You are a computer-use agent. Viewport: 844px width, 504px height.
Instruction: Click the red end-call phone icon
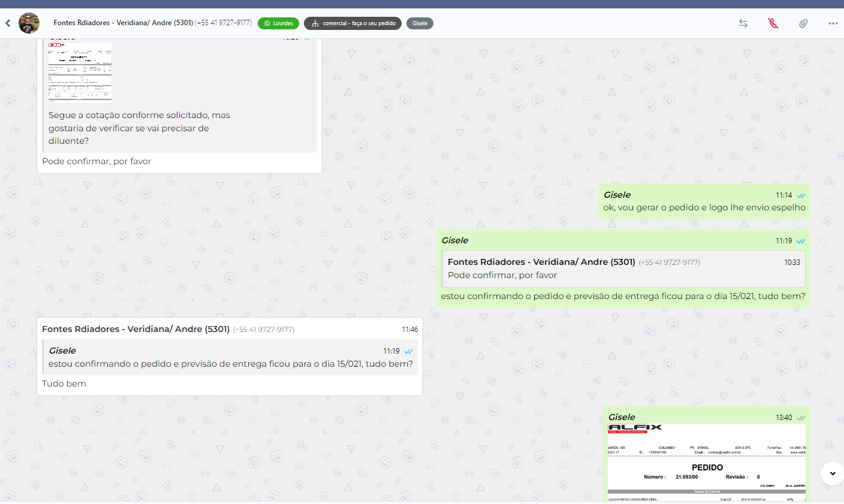(x=773, y=23)
